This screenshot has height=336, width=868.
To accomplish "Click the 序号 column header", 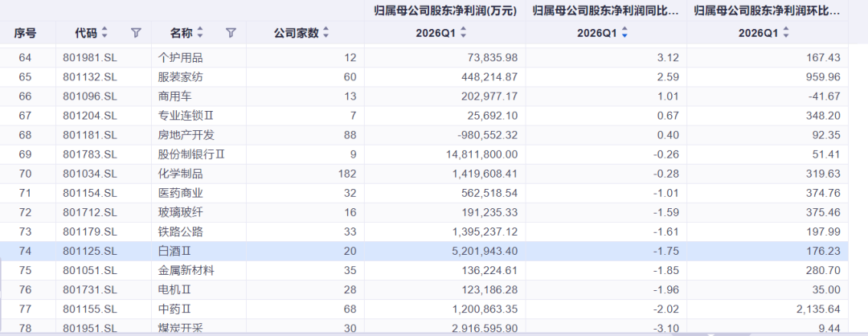I will coord(26,33).
